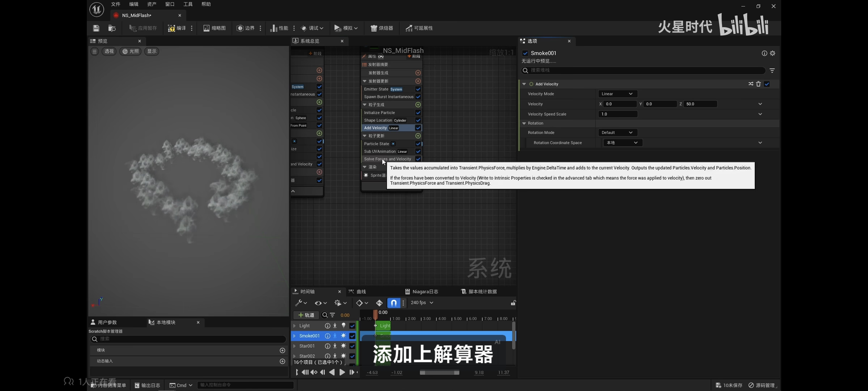The height and width of the screenshot is (391, 868).
Task: Click the 轨道 add track button
Action: point(306,315)
